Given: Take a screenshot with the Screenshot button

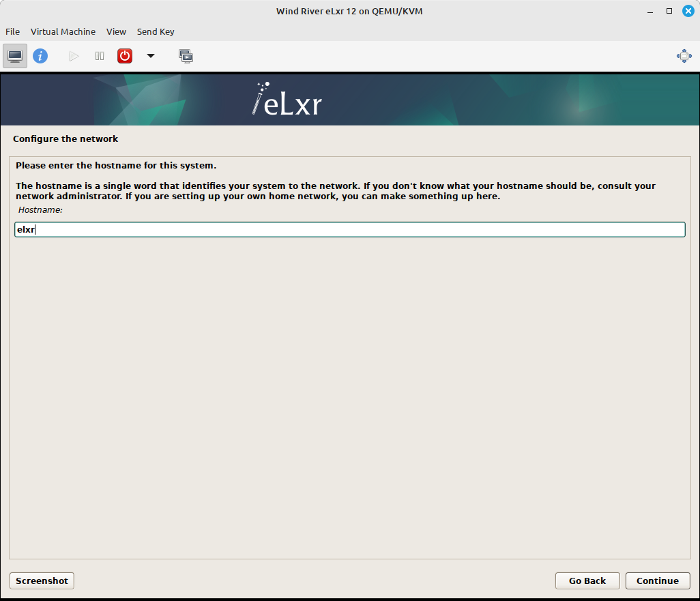Looking at the screenshot, I should [x=41, y=581].
